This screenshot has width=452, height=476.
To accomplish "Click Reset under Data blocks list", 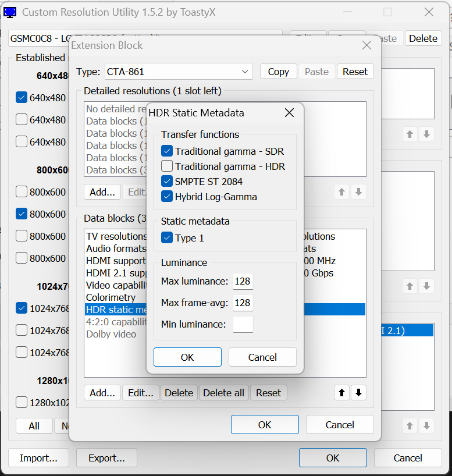I will [x=268, y=393].
